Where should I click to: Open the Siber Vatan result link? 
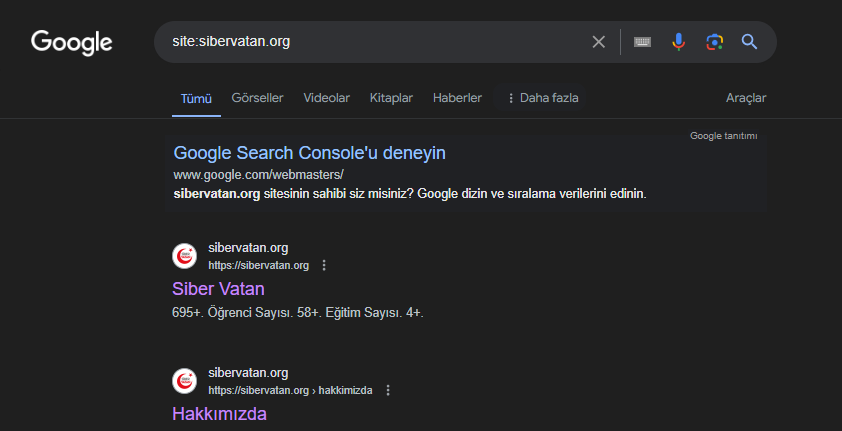pos(218,289)
